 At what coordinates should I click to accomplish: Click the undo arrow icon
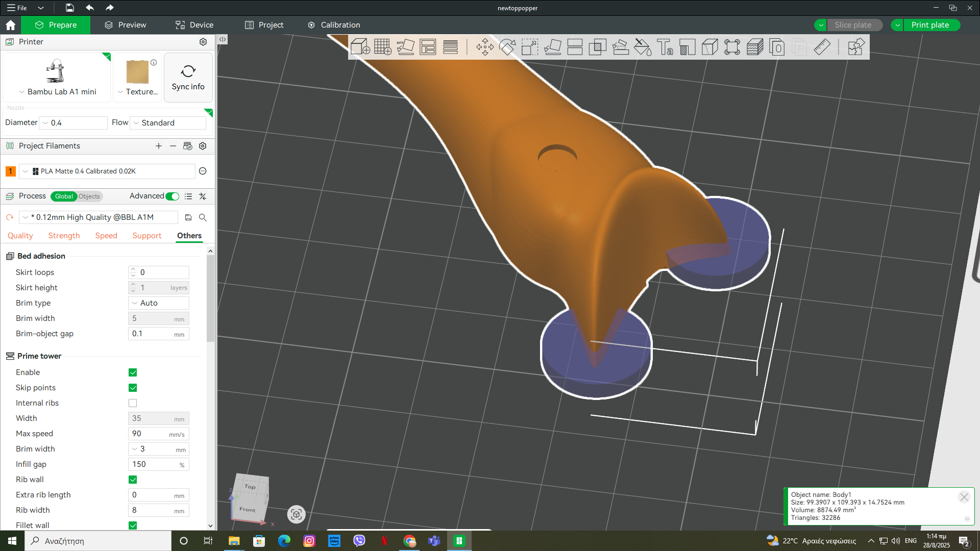[90, 8]
